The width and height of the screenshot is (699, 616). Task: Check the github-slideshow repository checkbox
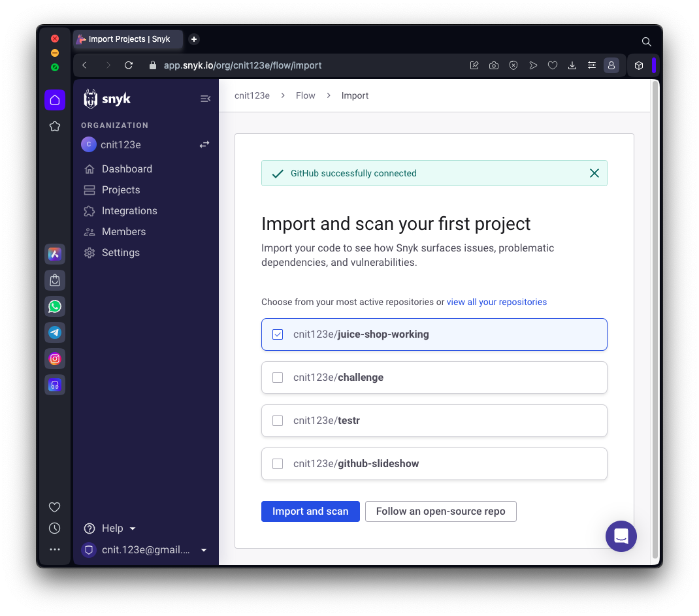tap(278, 464)
